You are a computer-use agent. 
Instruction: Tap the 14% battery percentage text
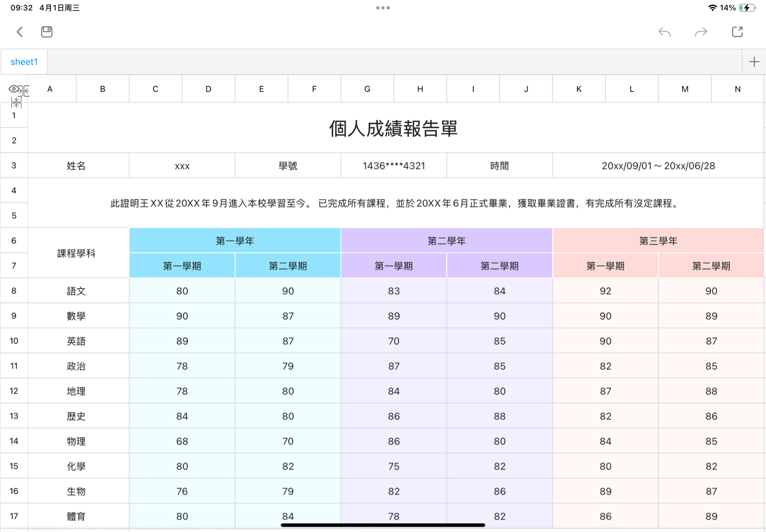[728, 8]
